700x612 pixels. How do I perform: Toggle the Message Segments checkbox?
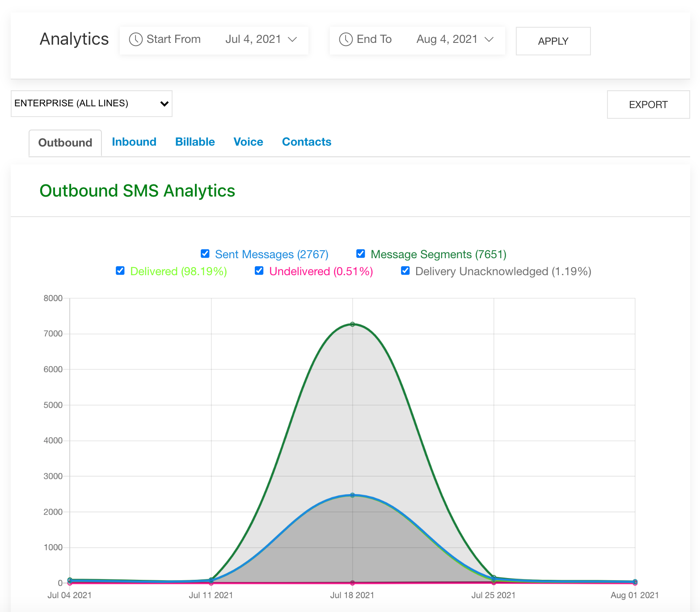[360, 253]
